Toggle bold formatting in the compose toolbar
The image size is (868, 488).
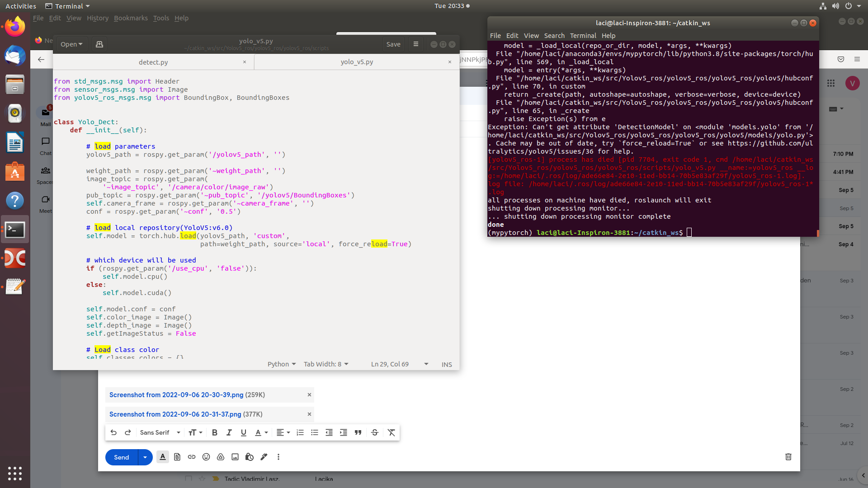[x=214, y=432]
